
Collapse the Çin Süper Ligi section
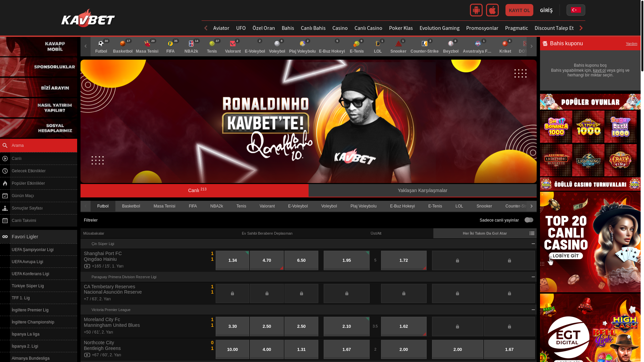(533, 244)
